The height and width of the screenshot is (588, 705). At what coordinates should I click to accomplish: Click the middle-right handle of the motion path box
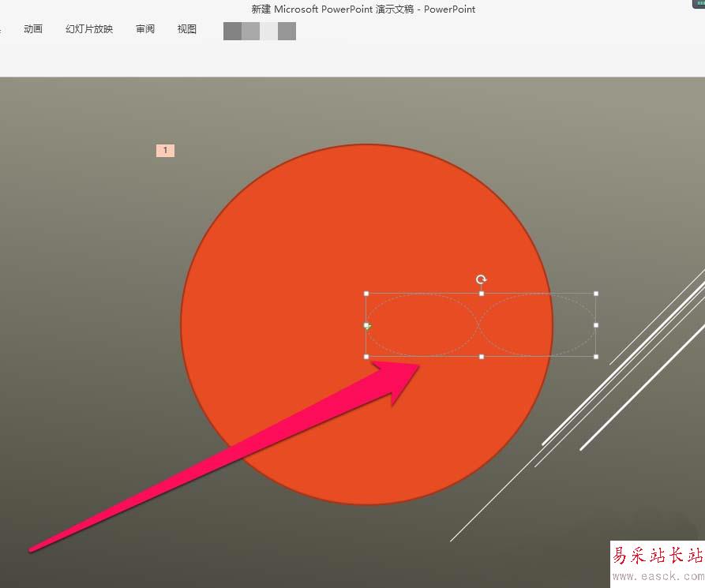point(596,325)
